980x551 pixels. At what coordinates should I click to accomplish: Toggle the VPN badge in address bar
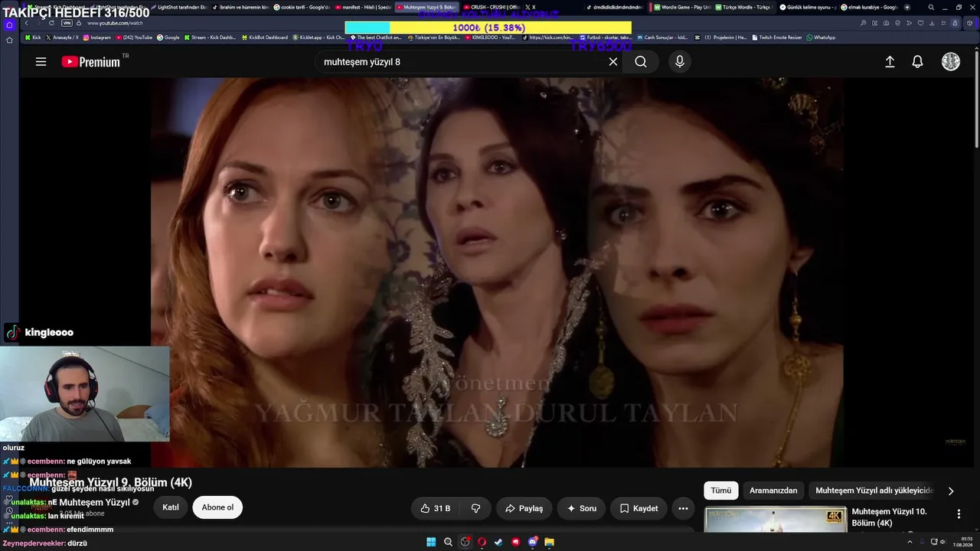coord(67,23)
